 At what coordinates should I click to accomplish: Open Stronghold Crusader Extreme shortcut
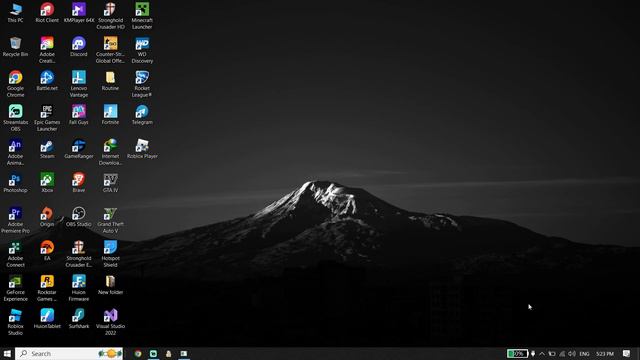tap(79, 254)
